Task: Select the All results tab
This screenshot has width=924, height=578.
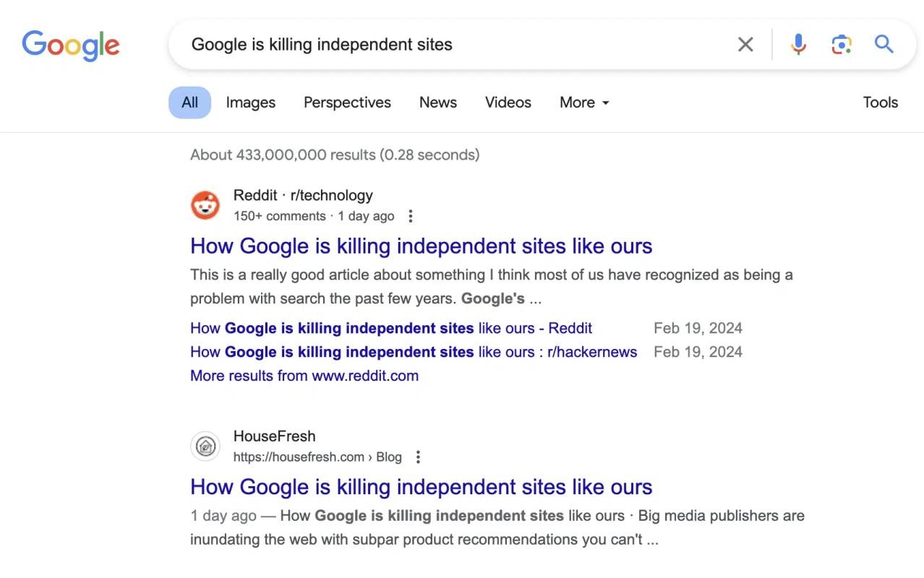Action: click(189, 103)
